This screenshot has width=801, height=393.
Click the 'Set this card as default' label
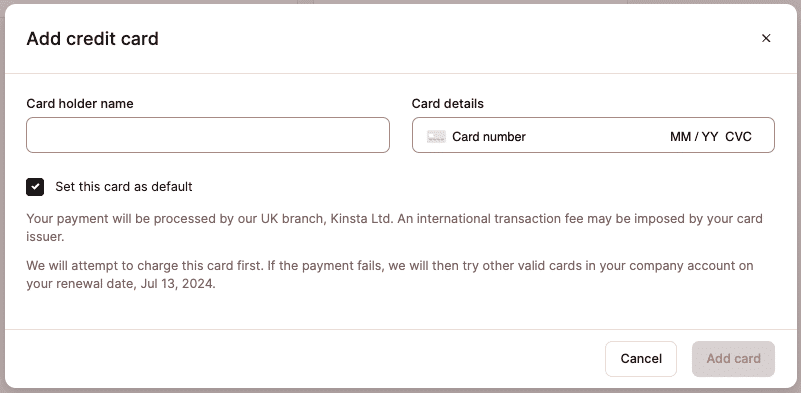tap(124, 187)
